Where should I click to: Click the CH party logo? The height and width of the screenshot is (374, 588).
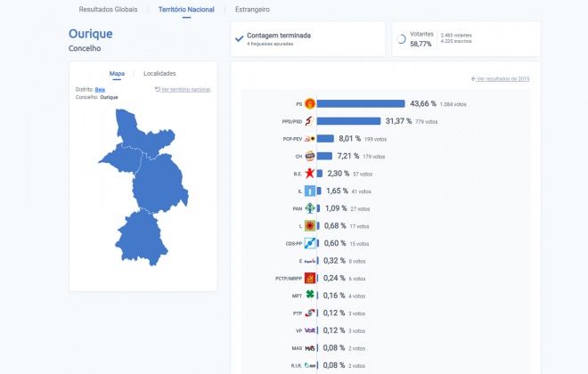[x=310, y=156]
